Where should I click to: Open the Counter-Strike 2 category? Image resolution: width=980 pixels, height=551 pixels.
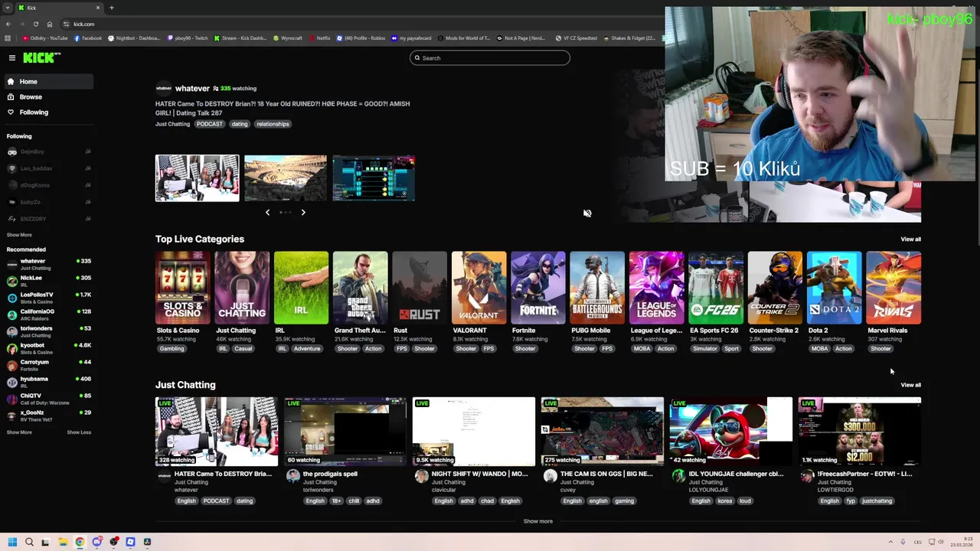pos(775,288)
